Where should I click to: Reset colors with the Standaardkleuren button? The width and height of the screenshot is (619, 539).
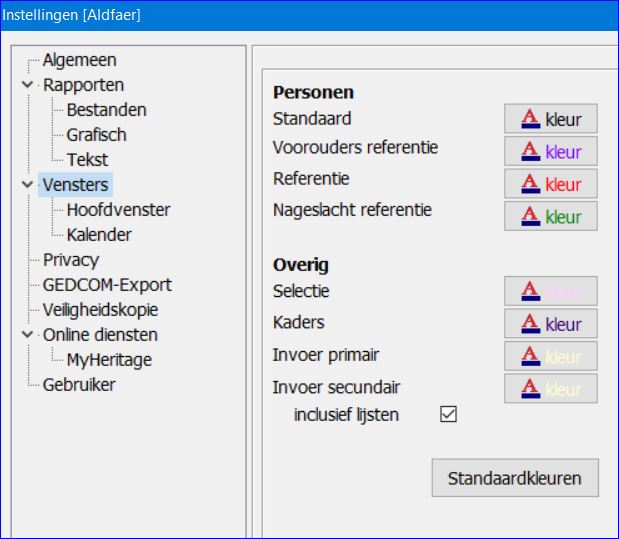click(x=514, y=477)
